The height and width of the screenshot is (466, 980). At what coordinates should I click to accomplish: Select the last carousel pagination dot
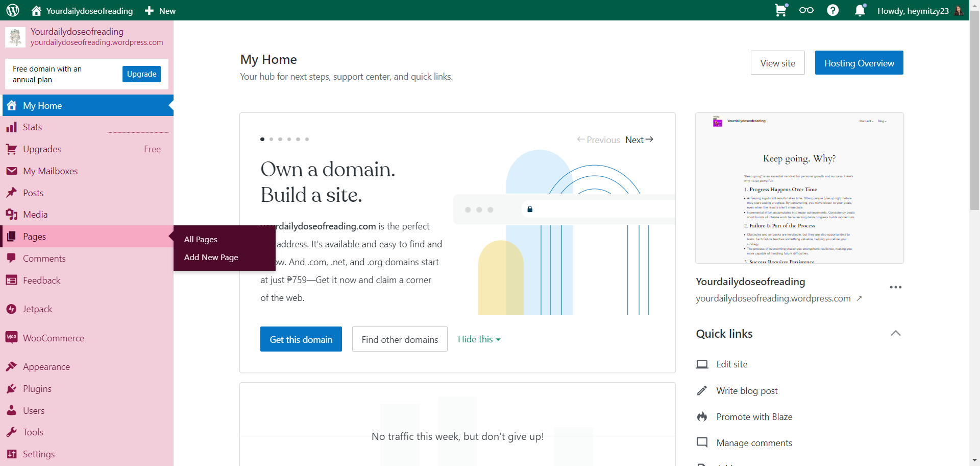point(307,139)
